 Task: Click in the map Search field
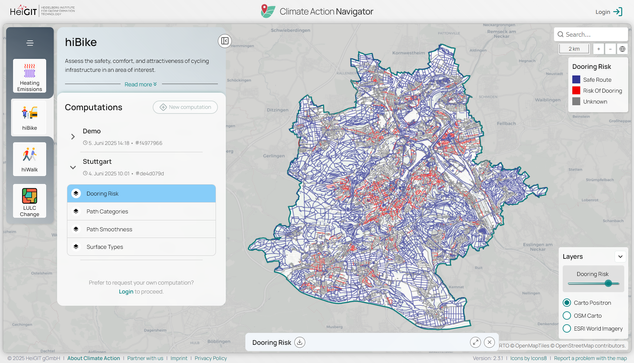click(x=591, y=34)
